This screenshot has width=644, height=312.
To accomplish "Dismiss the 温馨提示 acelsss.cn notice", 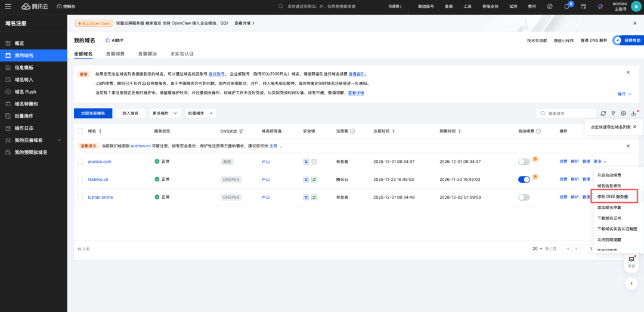I will (x=628, y=146).
